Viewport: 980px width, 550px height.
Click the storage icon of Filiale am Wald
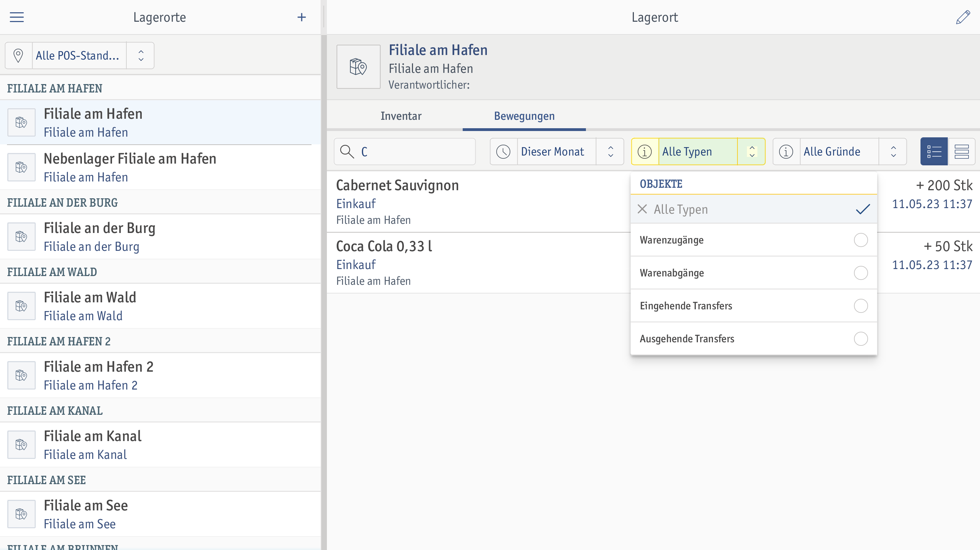tap(22, 306)
